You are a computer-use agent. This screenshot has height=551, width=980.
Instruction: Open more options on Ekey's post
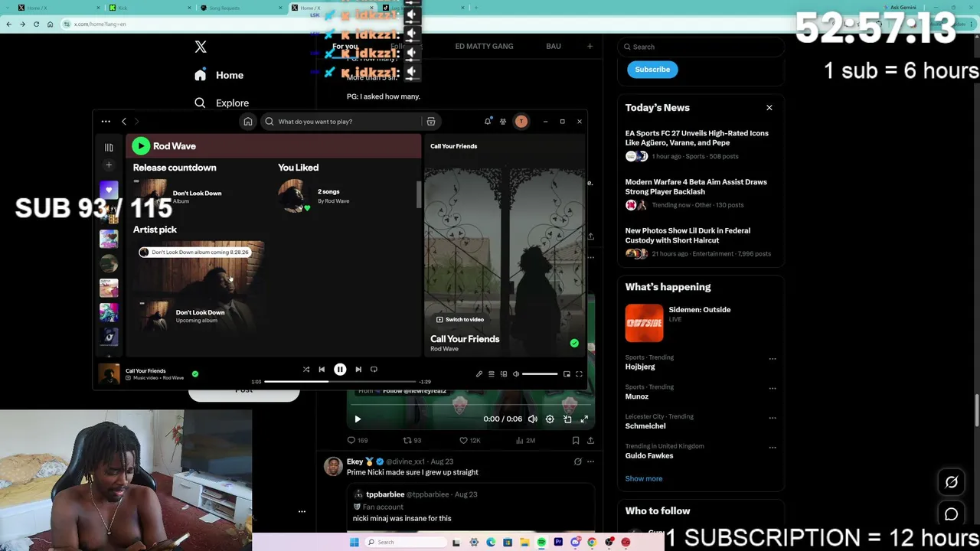coord(590,462)
